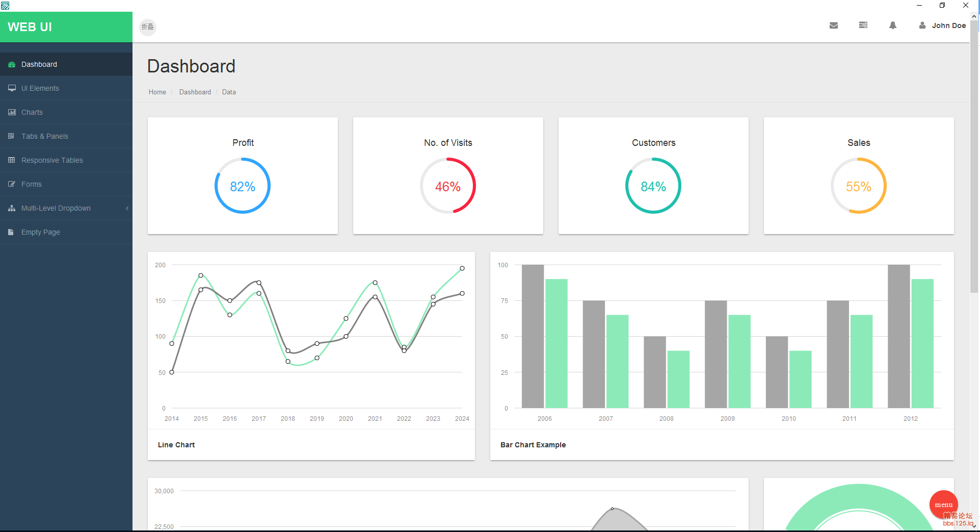Click the Tabs & Panels grid icon
The height and width of the screenshot is (532, 980).
pos(11,136)
